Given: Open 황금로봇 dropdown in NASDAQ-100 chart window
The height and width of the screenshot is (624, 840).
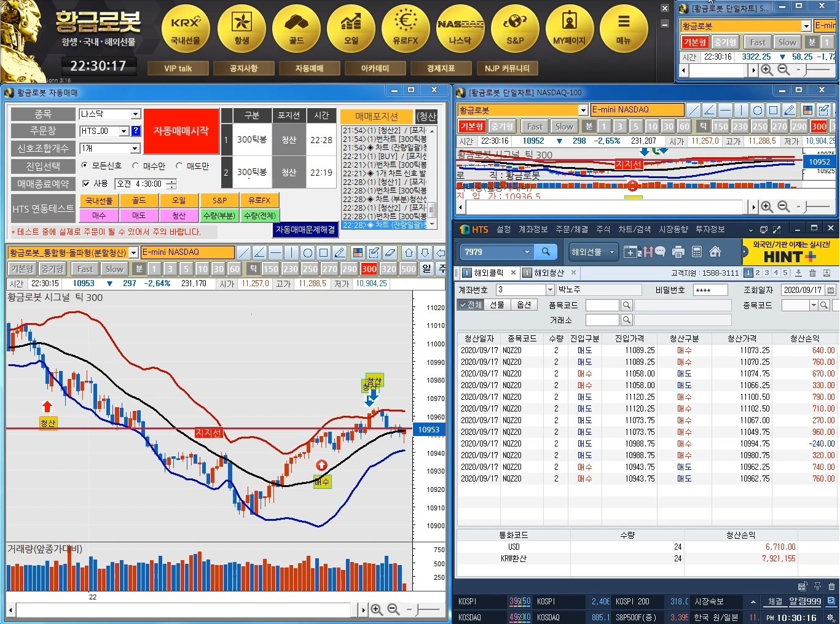Looking at the screenshot, I should (583, 110).
